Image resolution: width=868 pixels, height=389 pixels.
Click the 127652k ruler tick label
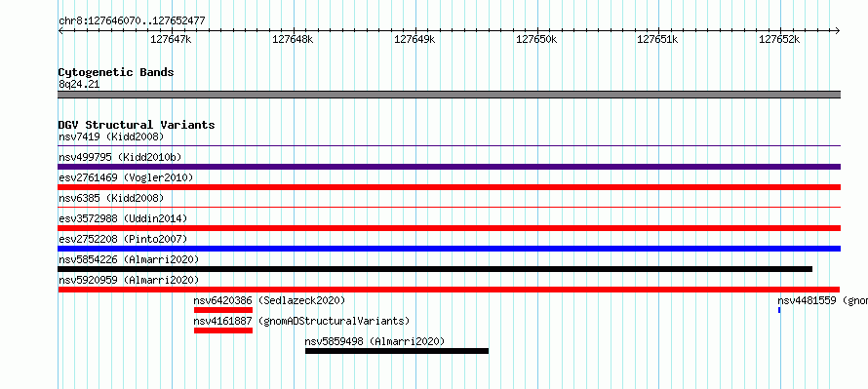(x=779, y=40)
